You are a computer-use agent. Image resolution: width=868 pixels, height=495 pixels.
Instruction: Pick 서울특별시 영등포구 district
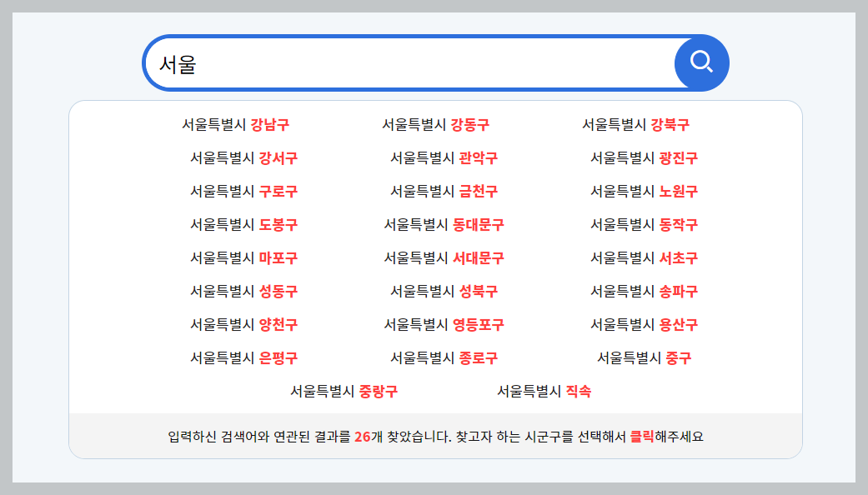coord(444,324)
